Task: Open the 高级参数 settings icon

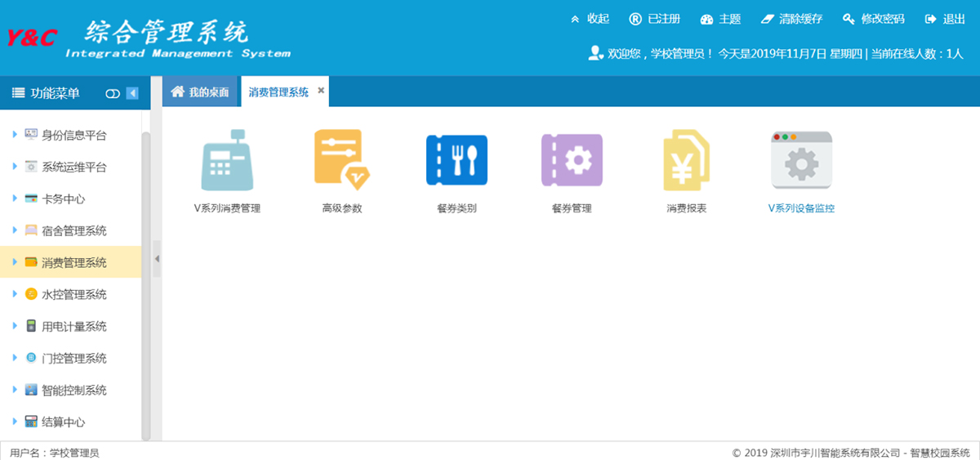Action: [341, 160]
